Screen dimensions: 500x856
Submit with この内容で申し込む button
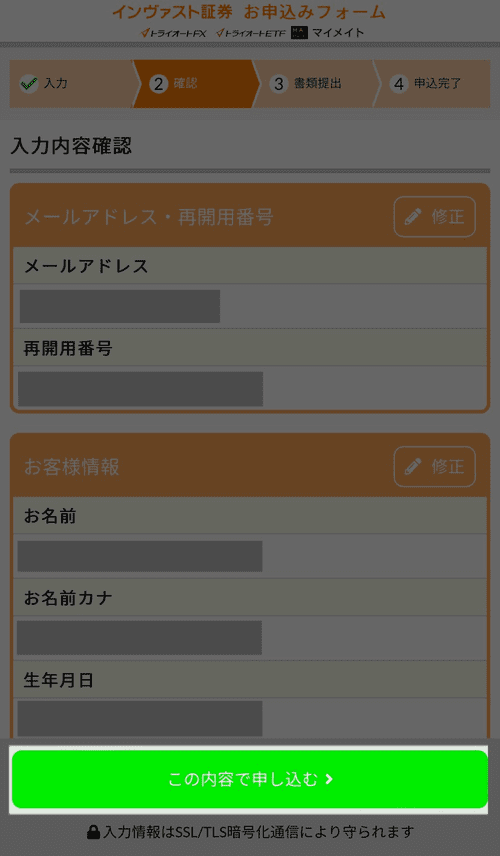click(249, 779)
